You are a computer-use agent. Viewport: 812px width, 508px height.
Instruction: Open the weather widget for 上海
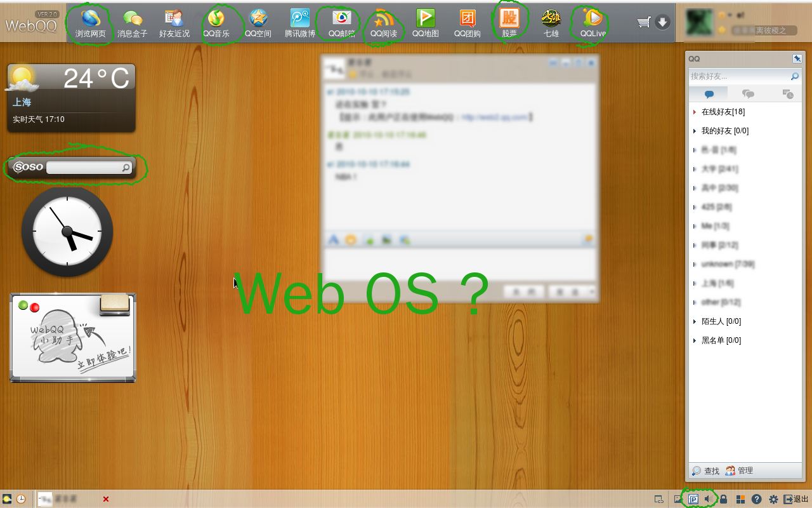click(71, 98)
